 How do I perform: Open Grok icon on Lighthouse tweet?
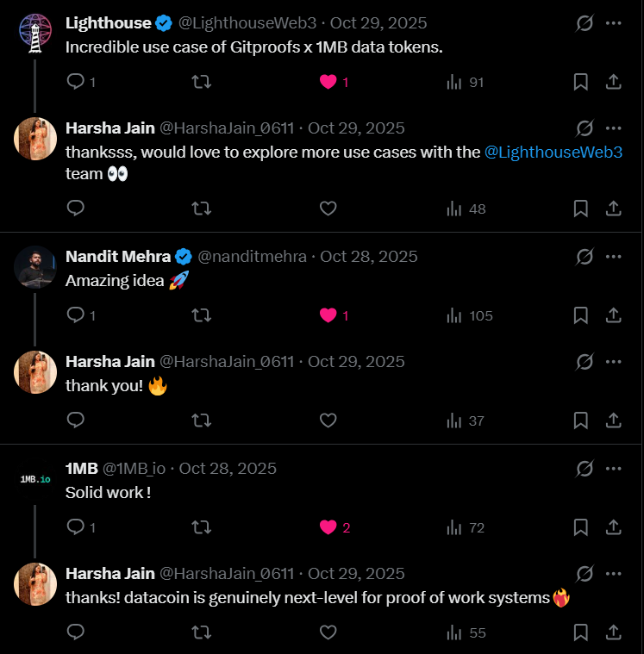585,23
